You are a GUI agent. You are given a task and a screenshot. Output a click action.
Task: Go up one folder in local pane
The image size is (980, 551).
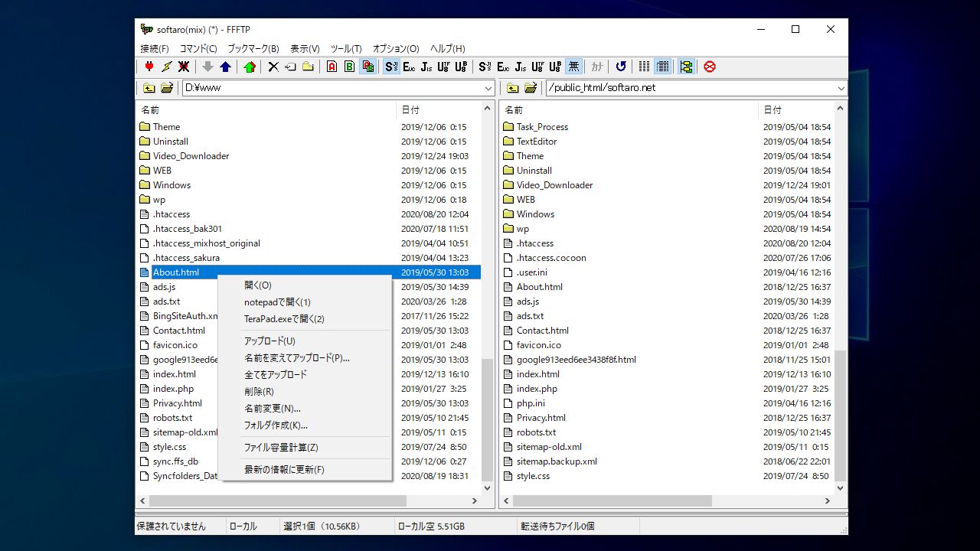(149, 88)
